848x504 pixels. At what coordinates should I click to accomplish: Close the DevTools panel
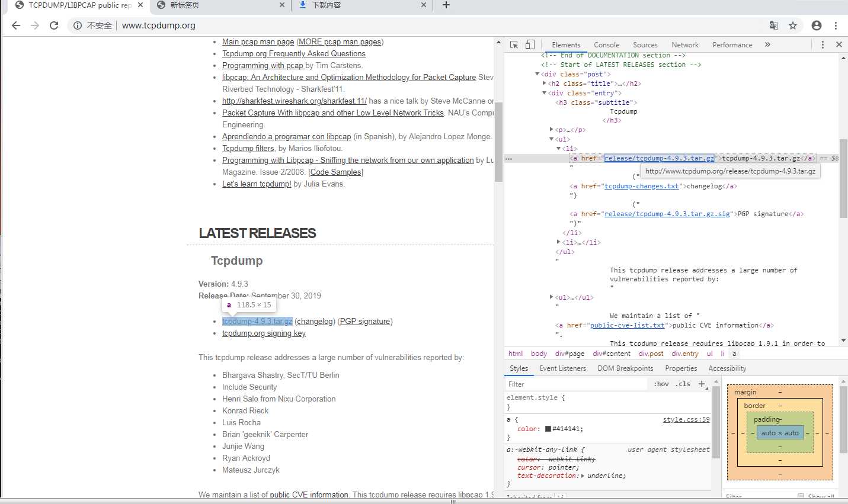(x=839, y=44)
